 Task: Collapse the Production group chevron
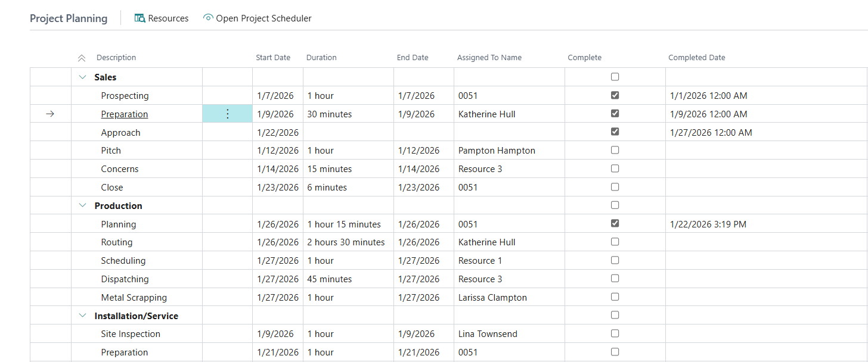click(82, 205)
